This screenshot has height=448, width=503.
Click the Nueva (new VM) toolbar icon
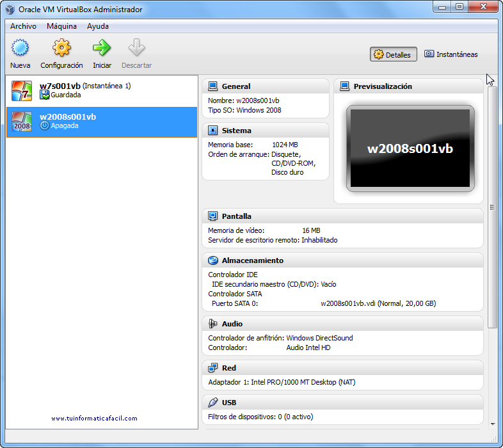tap(20, 47)
